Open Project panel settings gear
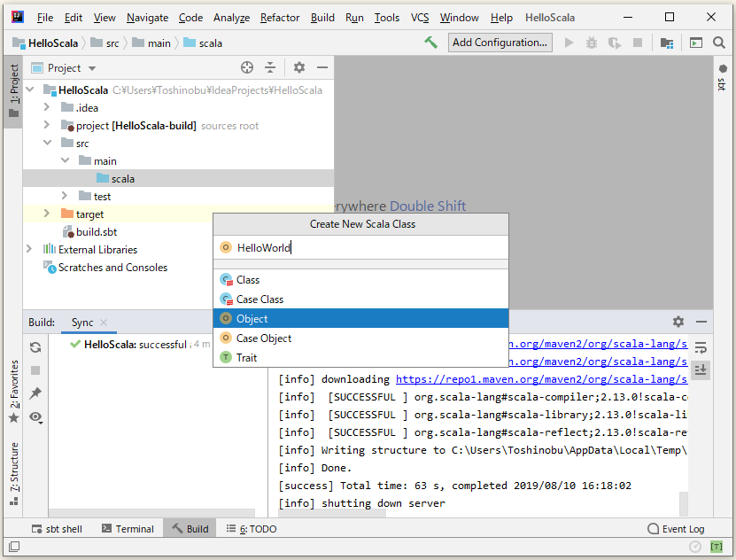The image size is (736, 560). 299,67
